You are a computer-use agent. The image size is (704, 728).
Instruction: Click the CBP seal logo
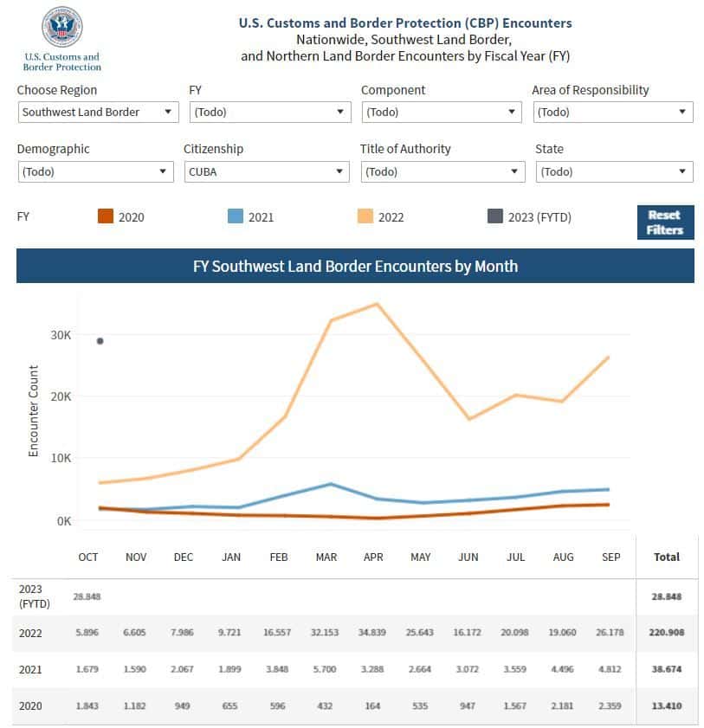(62, 27)
